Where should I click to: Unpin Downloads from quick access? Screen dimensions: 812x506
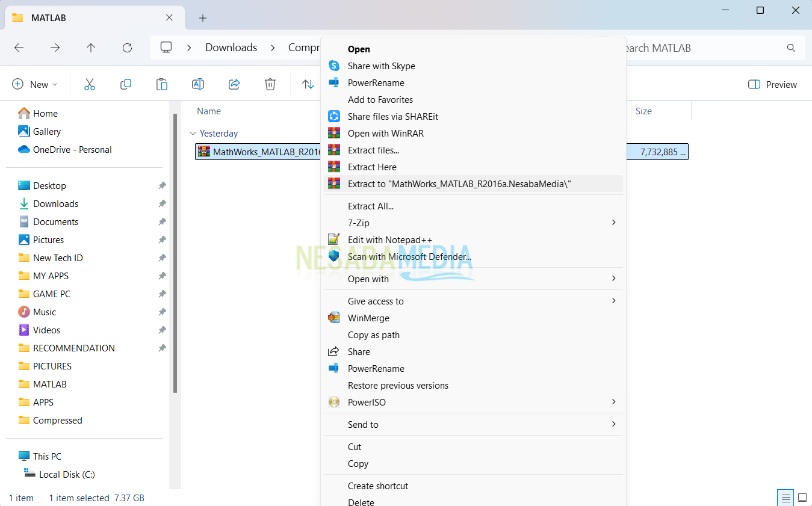tap(162, 204)
